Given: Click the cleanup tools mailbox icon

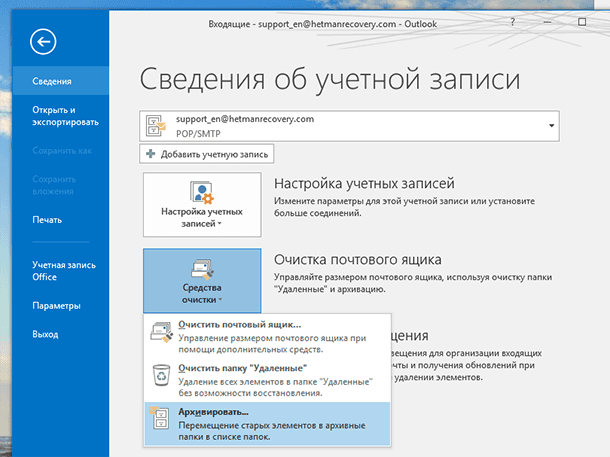Looking at the screenshot, I should [202, 269].
